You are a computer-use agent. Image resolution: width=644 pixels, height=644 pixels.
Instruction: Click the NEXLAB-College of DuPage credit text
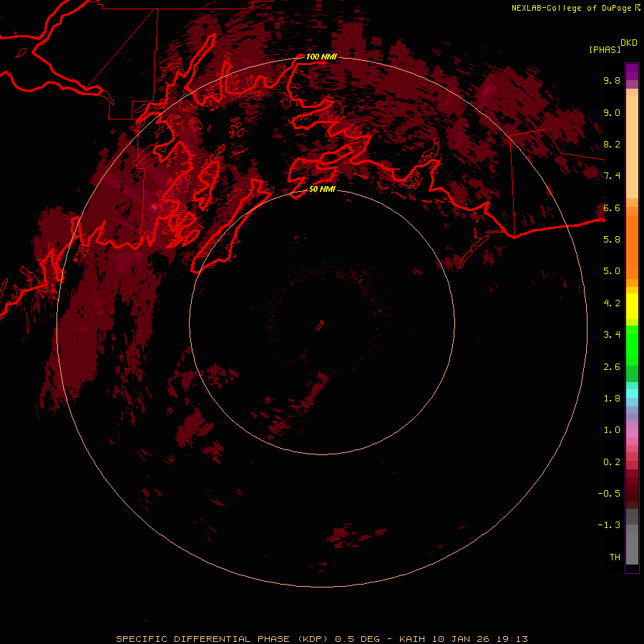[x=571, y=8]
